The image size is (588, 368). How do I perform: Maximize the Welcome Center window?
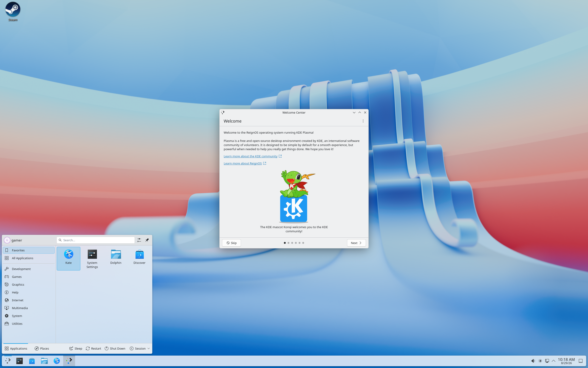click(360, 112)
